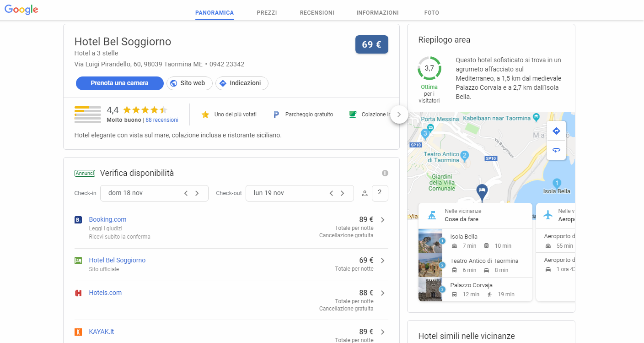Open the 88 recensioni link
Viewport: 644px width, 343px height.
(x=162, y=120)
